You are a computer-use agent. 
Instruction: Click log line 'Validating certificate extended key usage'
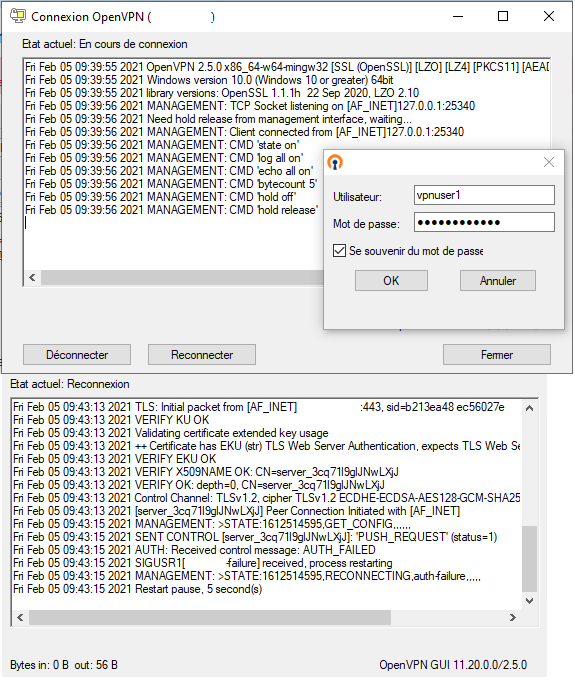171,434
